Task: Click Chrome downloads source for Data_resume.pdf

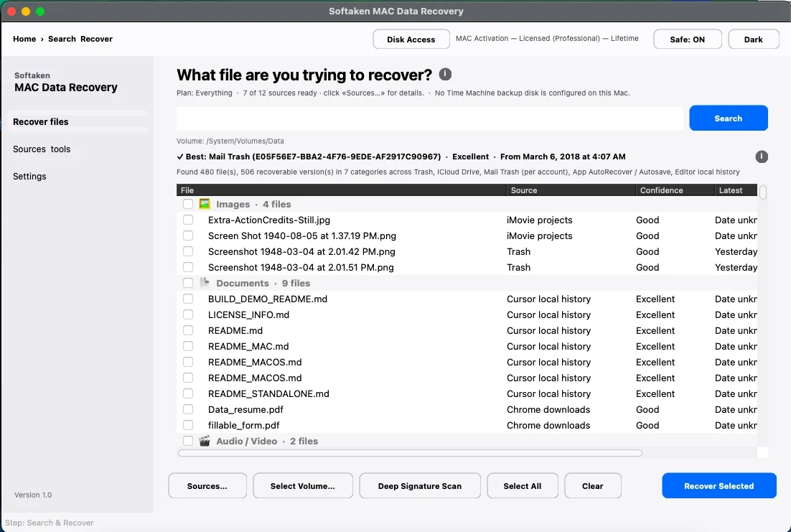Action: click(x=548, y=409)
